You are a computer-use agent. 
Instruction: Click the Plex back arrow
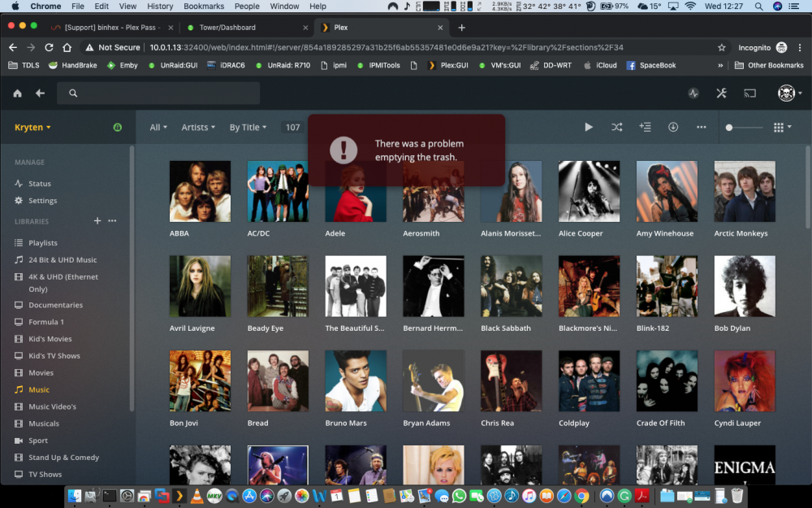tap(40, 93)
